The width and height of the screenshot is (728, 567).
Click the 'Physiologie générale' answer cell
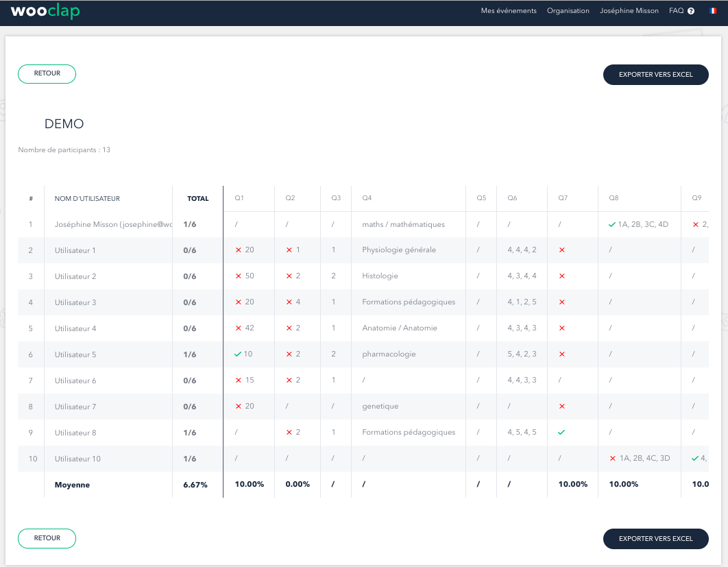tap(399, 250)
